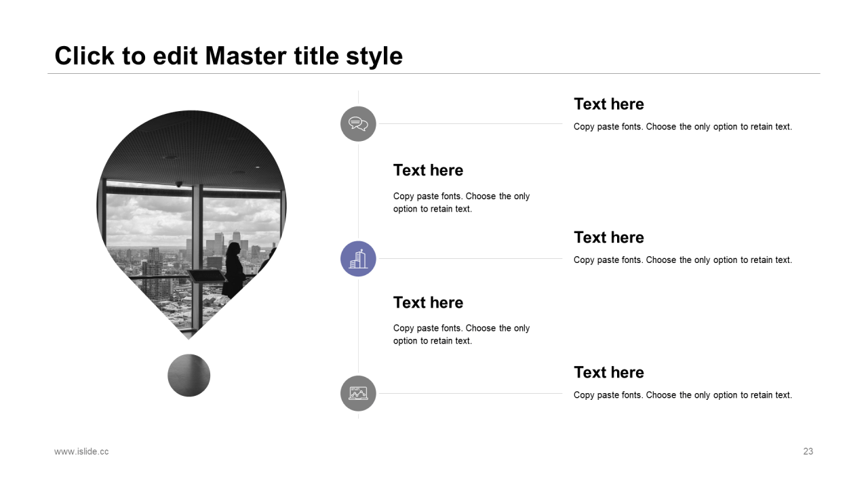Click the chart monitor icon circle
The image size is (868, 488).
(358, 393)
